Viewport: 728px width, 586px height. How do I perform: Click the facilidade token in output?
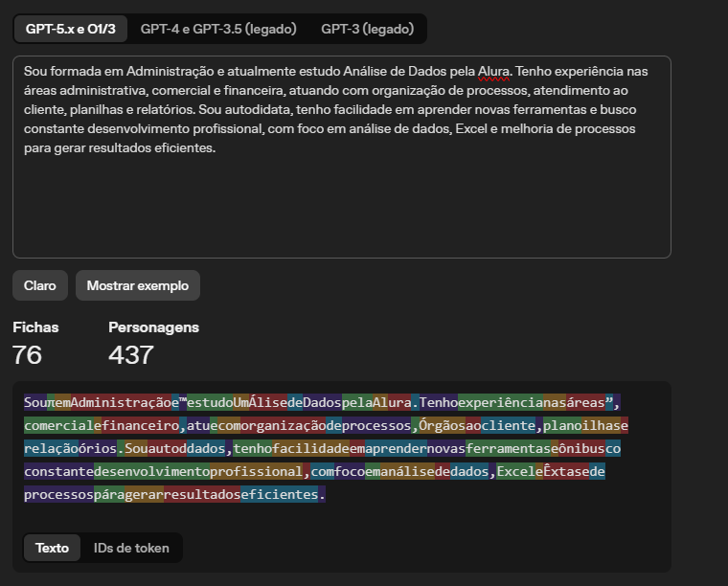[x=310, y=449]
